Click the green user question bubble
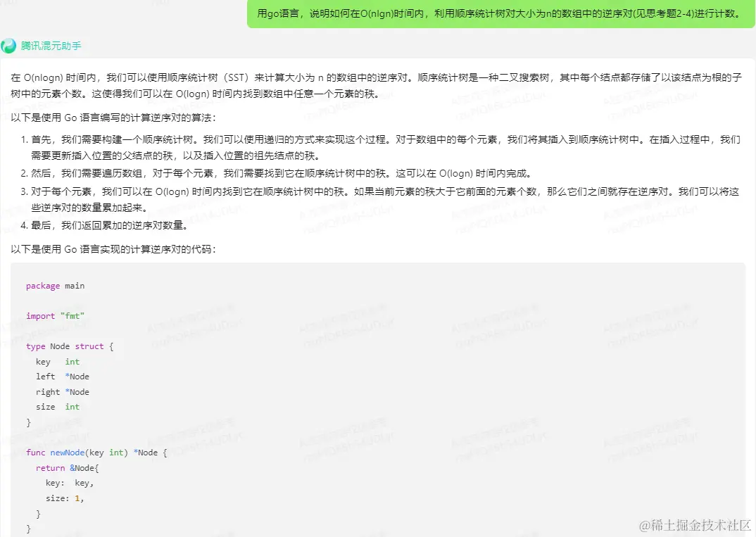The image size is (756, 537). coord(497,15)
